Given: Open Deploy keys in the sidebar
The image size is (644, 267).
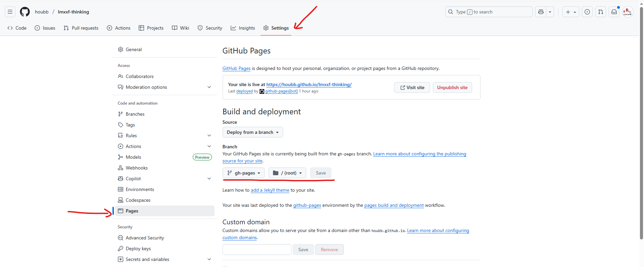Looking at the screenshot, I should [165, 249].
